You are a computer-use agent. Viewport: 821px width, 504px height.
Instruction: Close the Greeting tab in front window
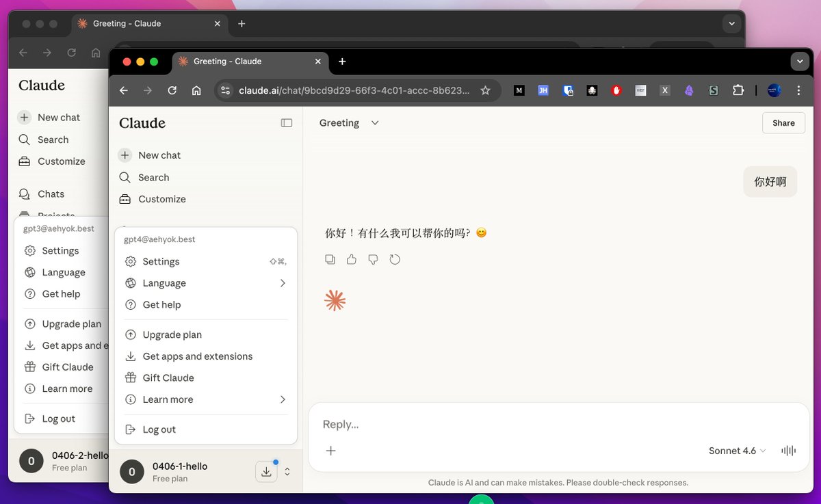pyautogui.click(x=317, y=62)
